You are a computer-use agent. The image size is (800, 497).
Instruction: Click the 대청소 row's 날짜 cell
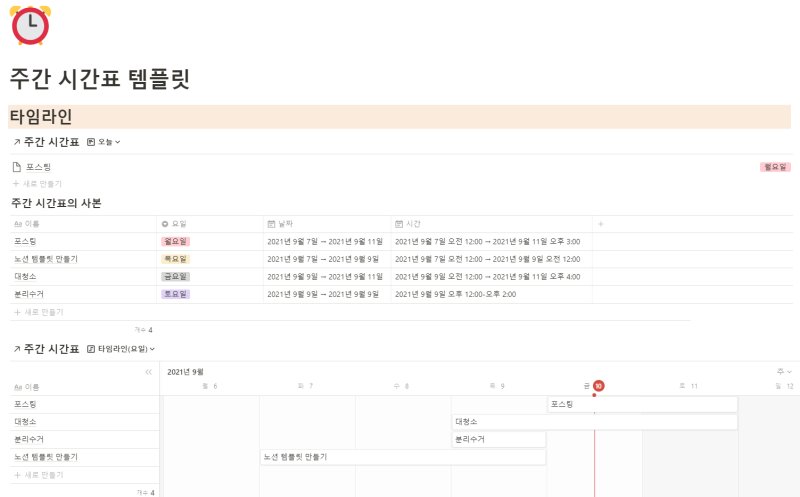(327, 277)
